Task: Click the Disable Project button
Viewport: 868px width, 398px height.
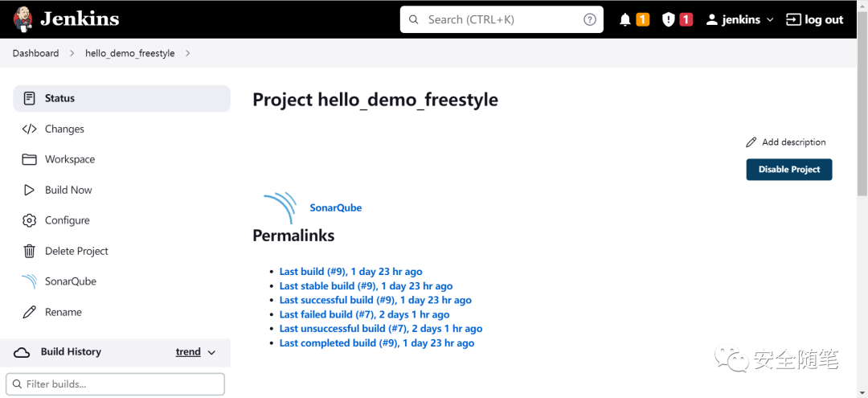Action: click(x=789, y=170)
